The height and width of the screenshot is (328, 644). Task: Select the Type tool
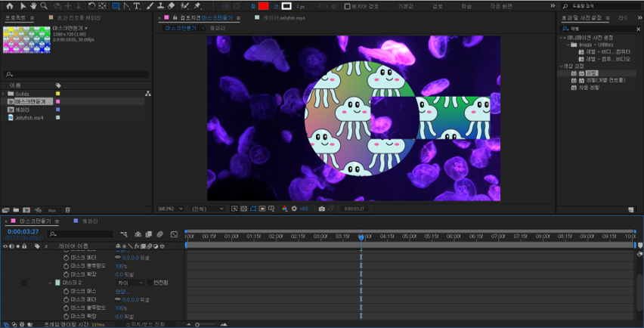coord(136,6)
